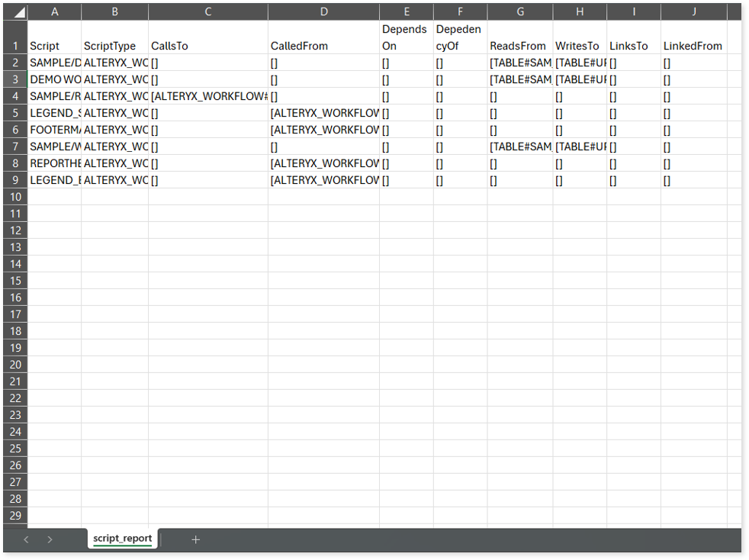Viewport: 749px width, 560px height.
Task: Select the ReadsFrom header cell
Action: pos(519,46)
